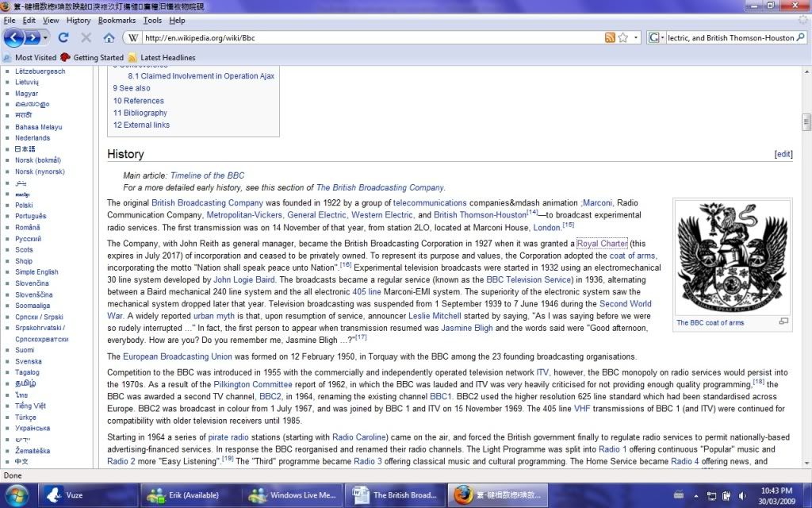The height and width of the screenshot is (508, 812).
Task: Follow the Royal Charter link
Action: click(x=602, y=243)
